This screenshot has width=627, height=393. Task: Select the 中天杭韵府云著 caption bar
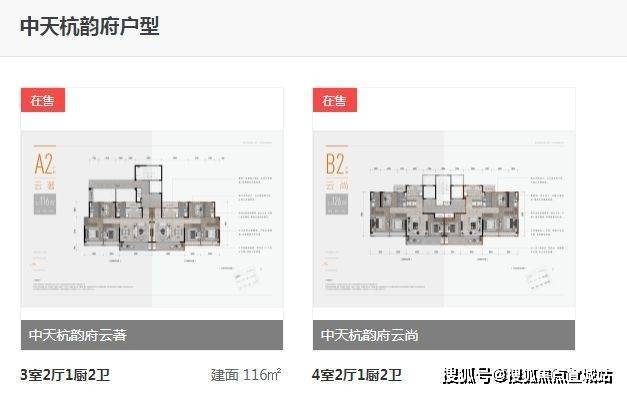coord(152,335)
